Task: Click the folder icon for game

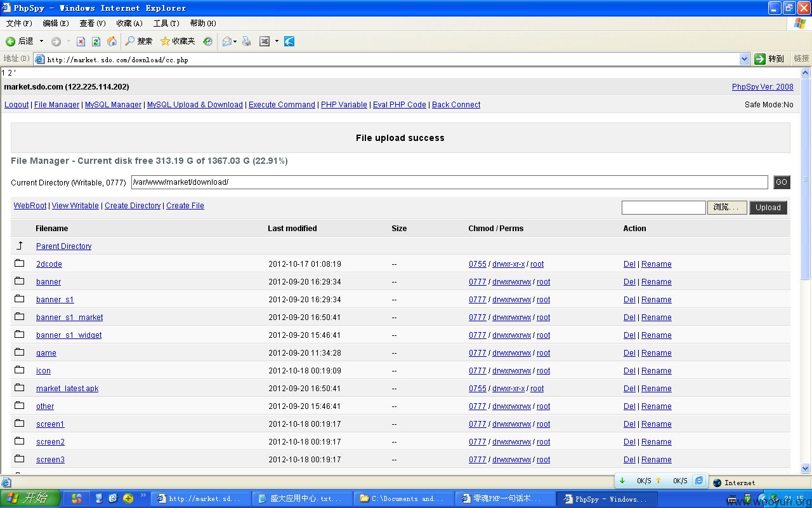Action: tap(20, 352)
